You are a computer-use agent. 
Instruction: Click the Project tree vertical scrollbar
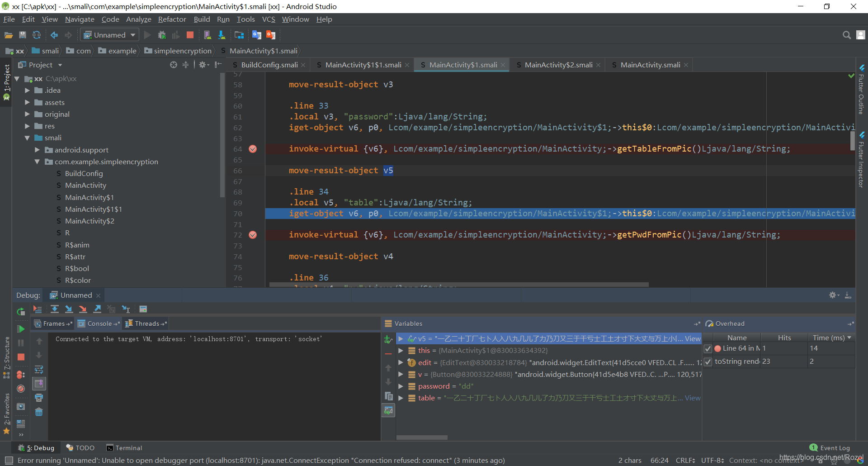pyautogui.click(x=222, y=136)
